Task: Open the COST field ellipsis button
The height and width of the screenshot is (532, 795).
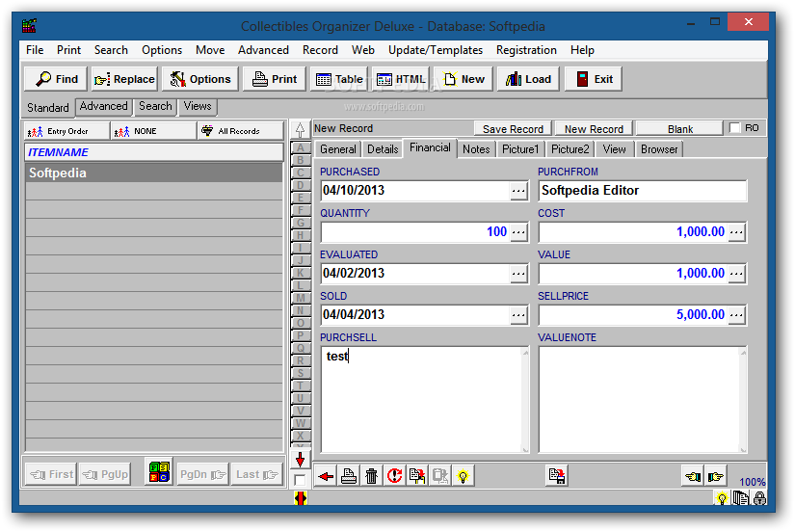Action: pos(736,233)
